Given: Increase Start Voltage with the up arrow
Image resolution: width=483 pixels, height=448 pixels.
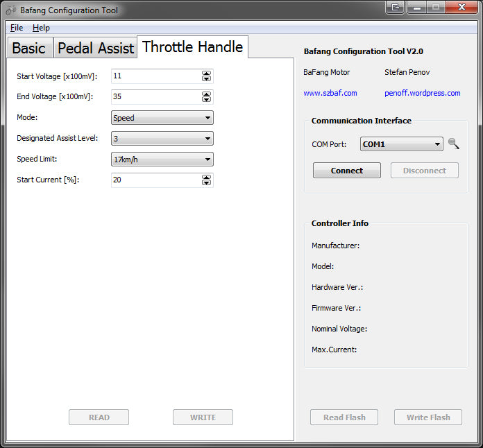Looking at the screenshot, I should (x=206, y=74).
